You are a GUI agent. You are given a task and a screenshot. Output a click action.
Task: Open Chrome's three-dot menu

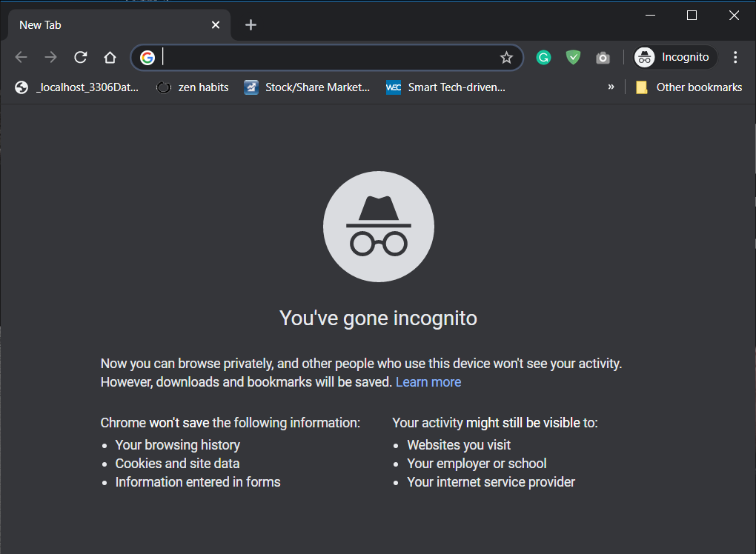[x=735, y=57]
